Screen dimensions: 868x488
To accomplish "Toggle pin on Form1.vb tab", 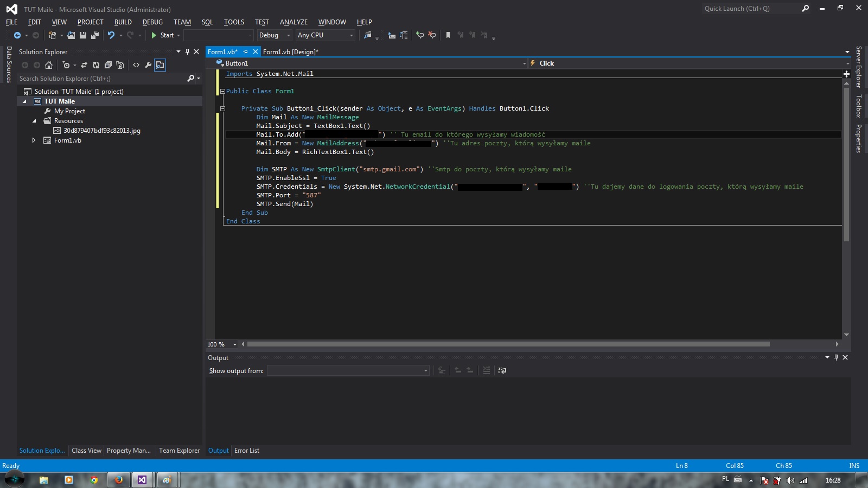I will pyautogui.click(x=245, y=52).
